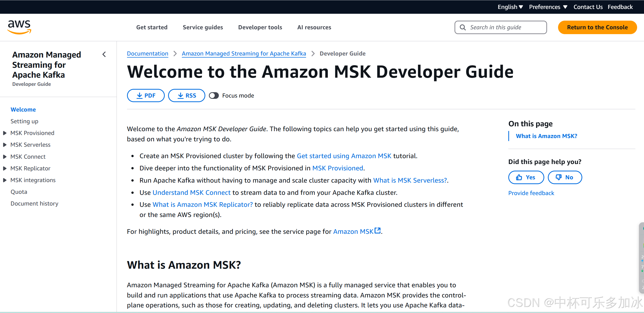Click Return to the Console button
Screen dimensions: 644x313
point(597,27)
